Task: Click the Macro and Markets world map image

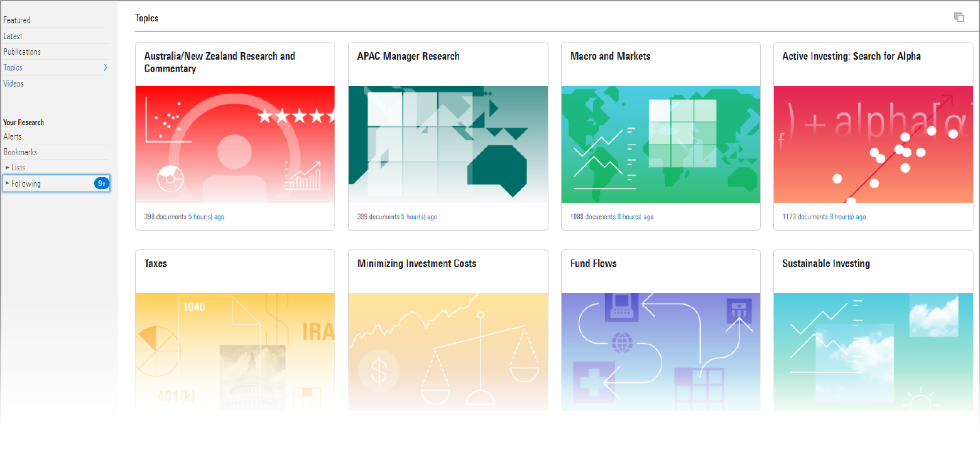Action: point(660,144)
